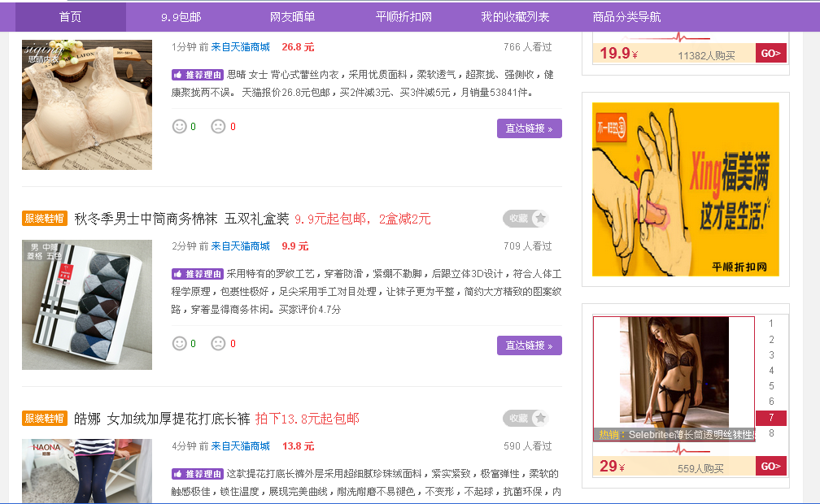Viewport: 820px width, 504px height.
Task: Follow the 来自天猫商城 link in the 9.9 元 listing
Action: (x=241, y=246)
